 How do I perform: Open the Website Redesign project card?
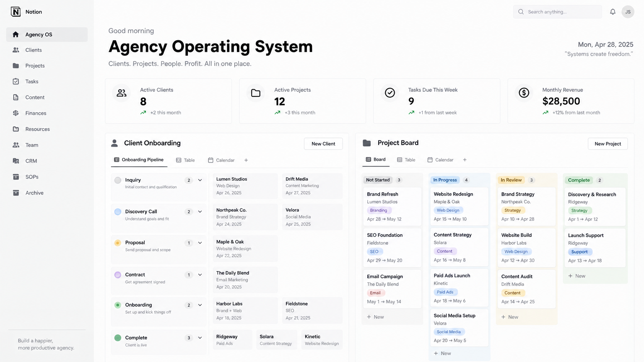459,206
